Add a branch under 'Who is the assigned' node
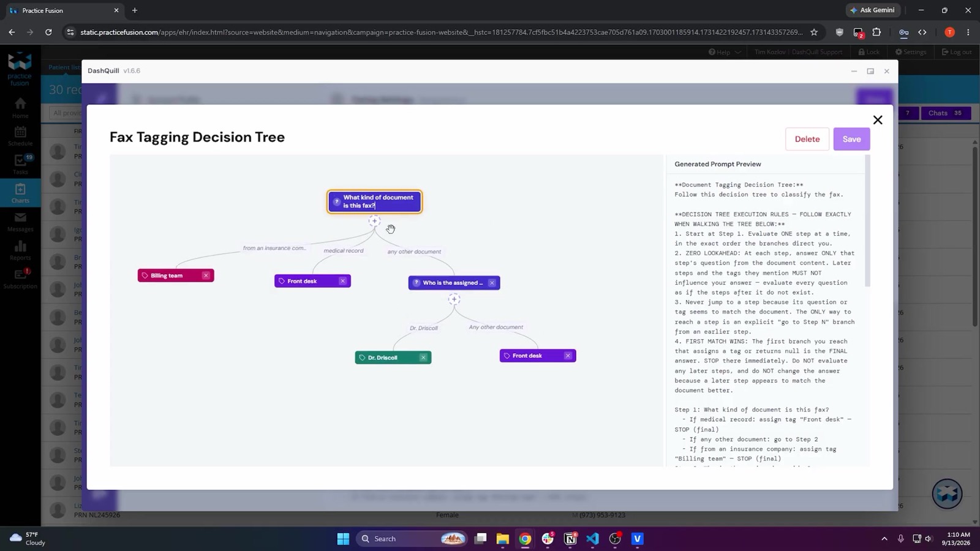This screenshot has width=980, height=551. (454, 299)
